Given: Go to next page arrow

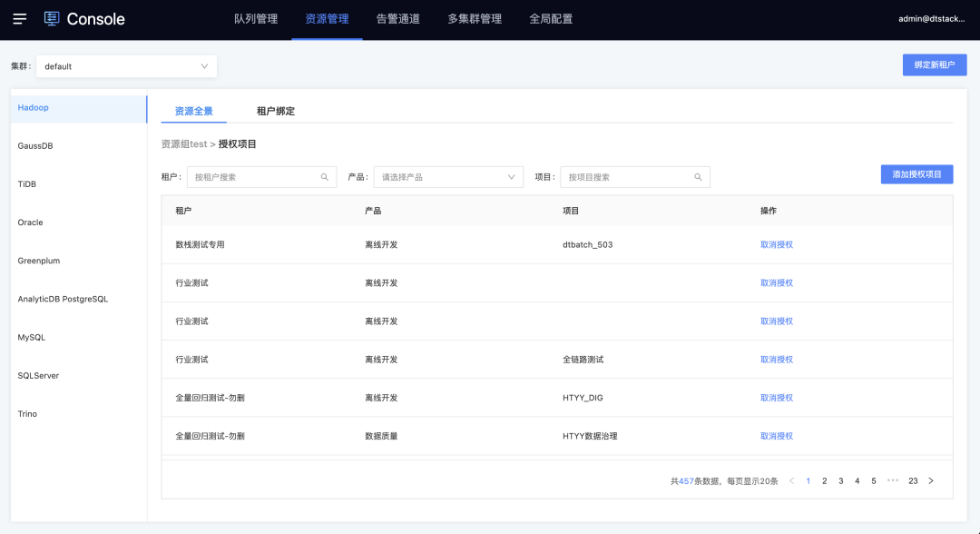Looking at the screenshot, I should pyautogui.click(x=931, y=480).
